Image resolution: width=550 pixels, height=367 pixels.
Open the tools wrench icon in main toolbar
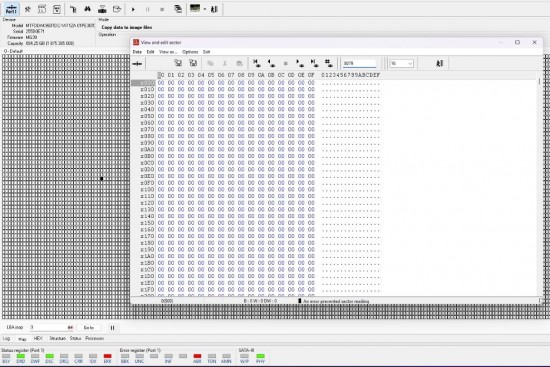[27, 9]
